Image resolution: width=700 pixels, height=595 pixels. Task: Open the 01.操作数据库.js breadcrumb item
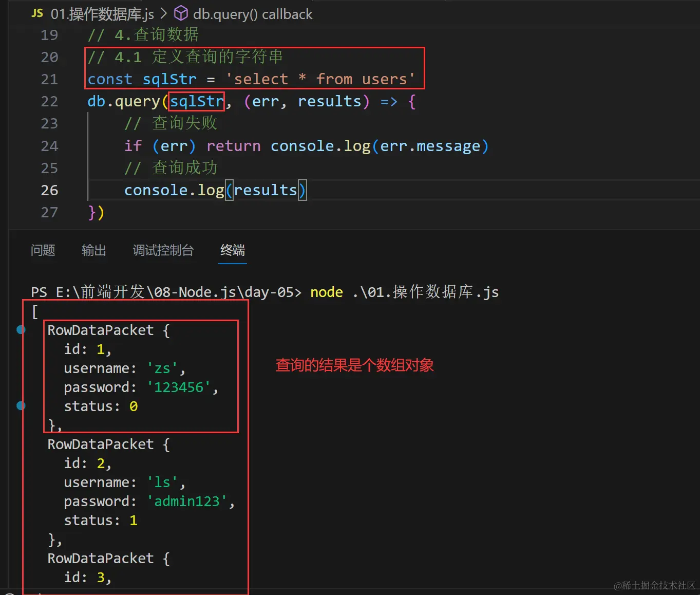pos(102,14)
